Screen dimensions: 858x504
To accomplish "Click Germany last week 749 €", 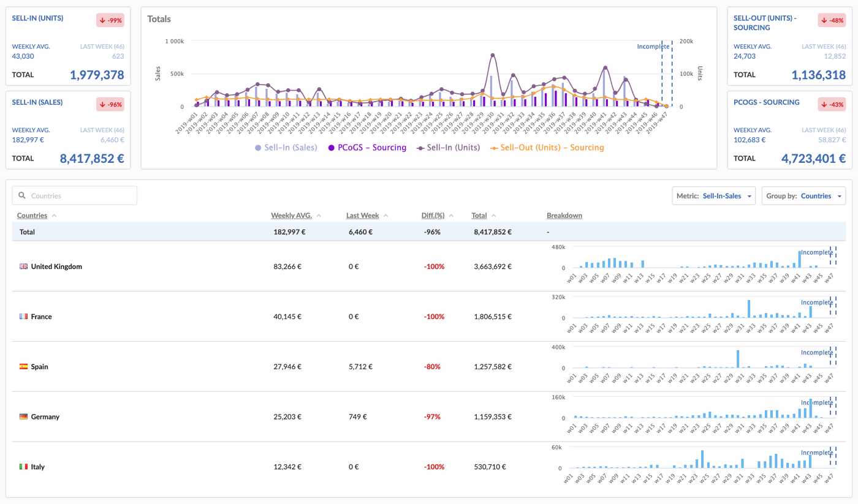I will click(358, 417).
